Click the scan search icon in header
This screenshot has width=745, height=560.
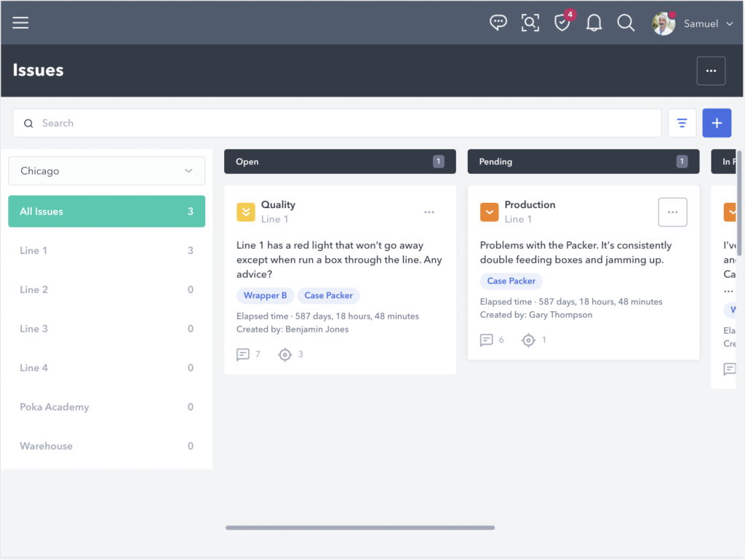click(x=530, y=23)
